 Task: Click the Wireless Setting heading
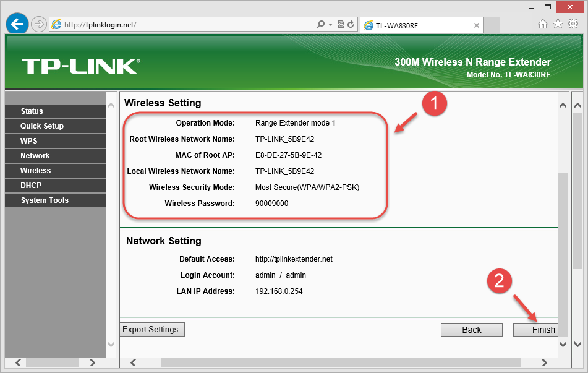coord(163,103)
